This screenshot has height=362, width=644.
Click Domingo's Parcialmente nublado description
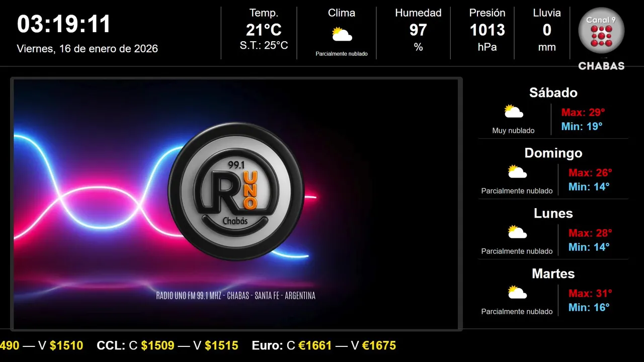tap(517, 191)
